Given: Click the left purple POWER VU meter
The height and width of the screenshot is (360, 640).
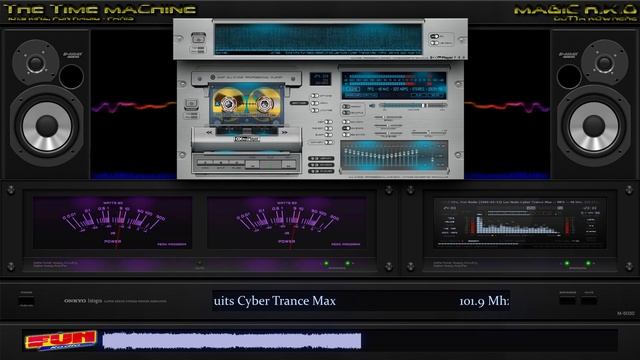Looking at the screenshot, I should [x=113, y=223].
